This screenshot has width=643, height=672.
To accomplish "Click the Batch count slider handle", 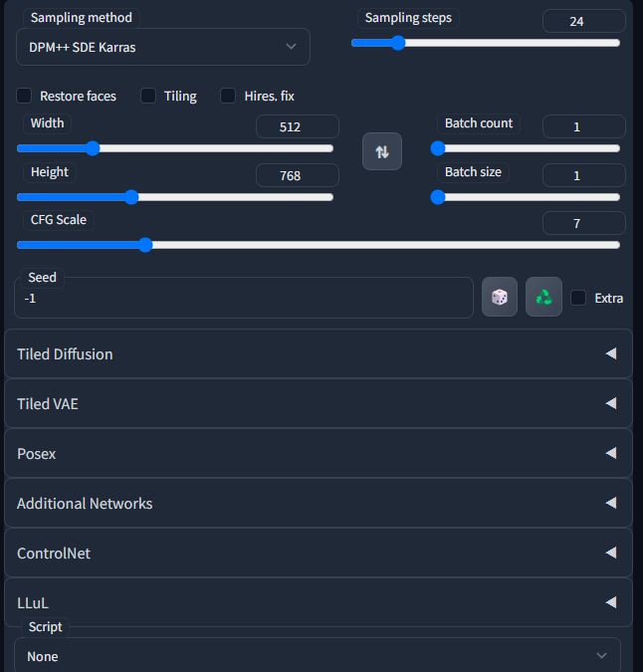I will pos(438,148).
